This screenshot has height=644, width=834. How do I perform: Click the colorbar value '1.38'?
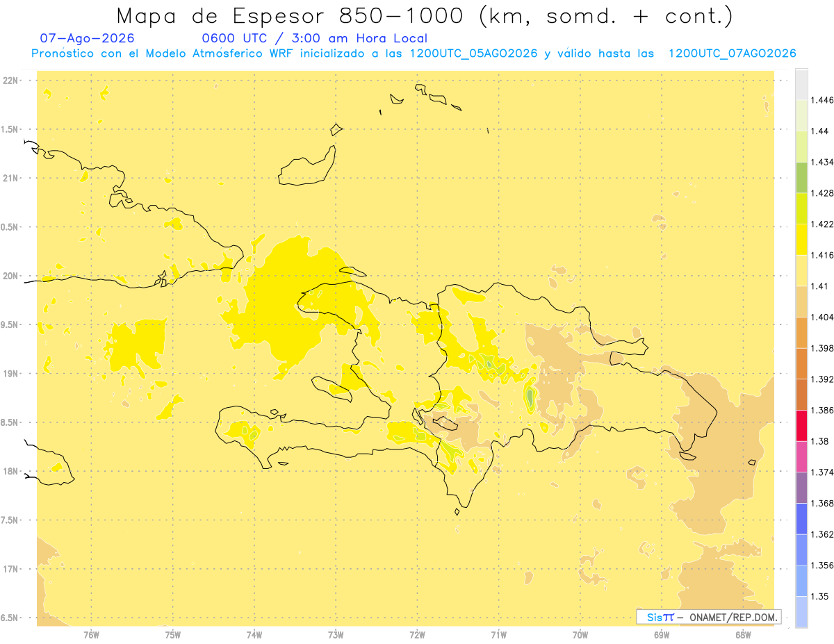(819, 441)
